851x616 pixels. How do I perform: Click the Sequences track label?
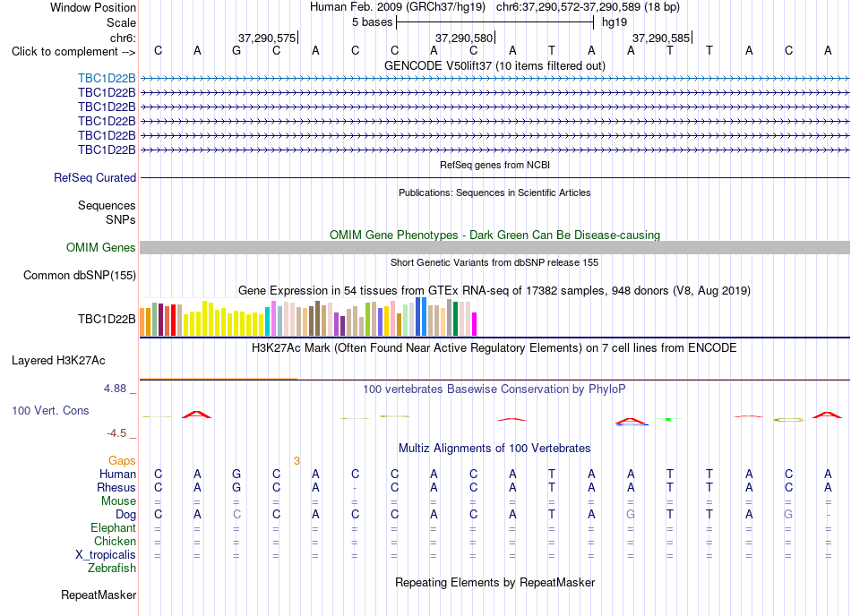(x=107, y=206)
